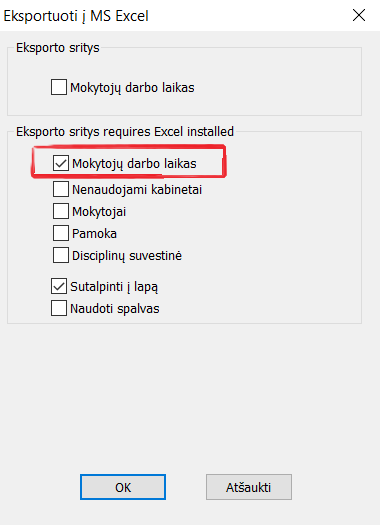Click the Pamoka label text
This screenshot has height=525, width=380.
pyautogui.click(x=94, y=234)
